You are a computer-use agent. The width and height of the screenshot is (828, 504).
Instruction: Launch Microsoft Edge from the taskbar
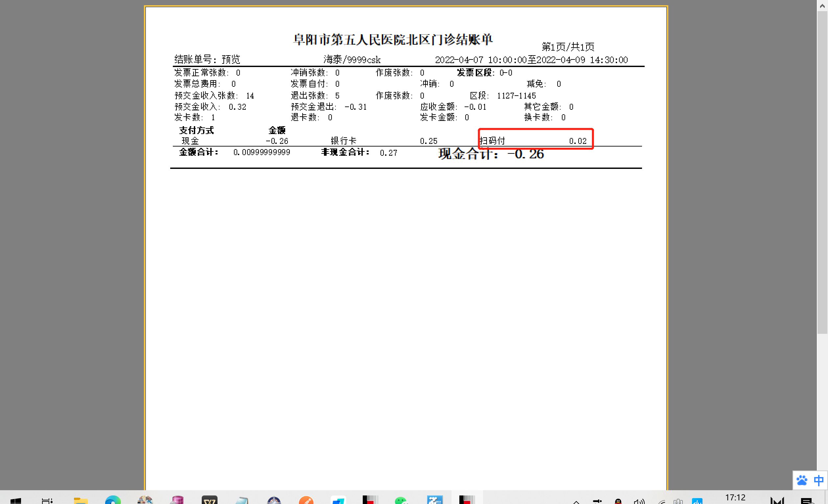click(x=113, y=501)
